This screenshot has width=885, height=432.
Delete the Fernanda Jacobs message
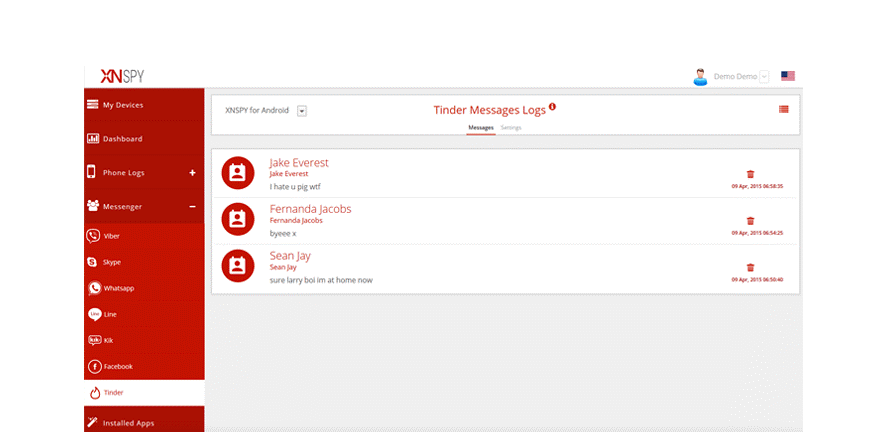(750, 221)
